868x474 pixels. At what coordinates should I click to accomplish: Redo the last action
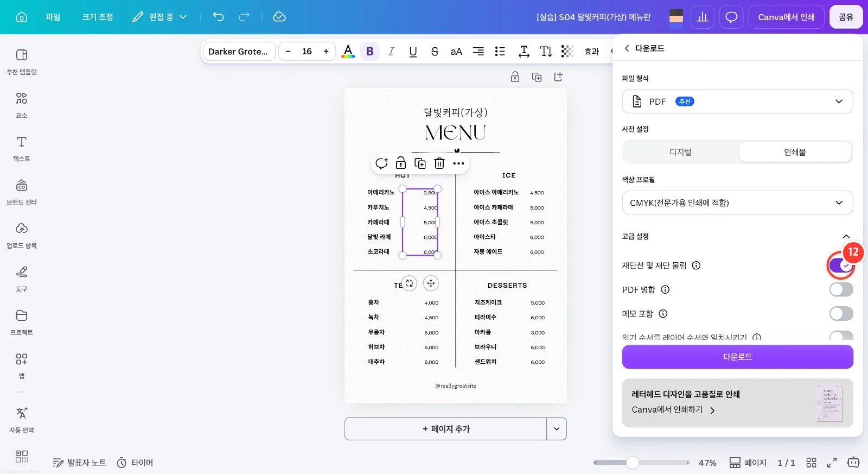pos(244,17)
